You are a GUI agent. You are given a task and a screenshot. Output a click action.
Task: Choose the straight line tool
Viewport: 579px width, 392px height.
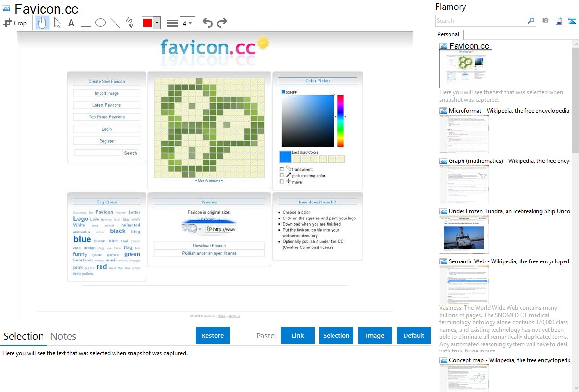pyautogui.click(x=115, y=23)
